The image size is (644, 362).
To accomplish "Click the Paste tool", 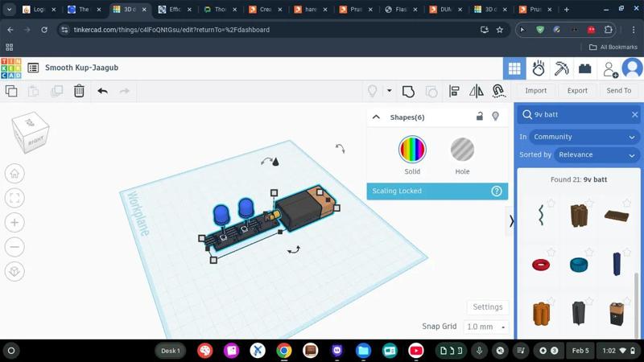I will click(x=33, y=91).
